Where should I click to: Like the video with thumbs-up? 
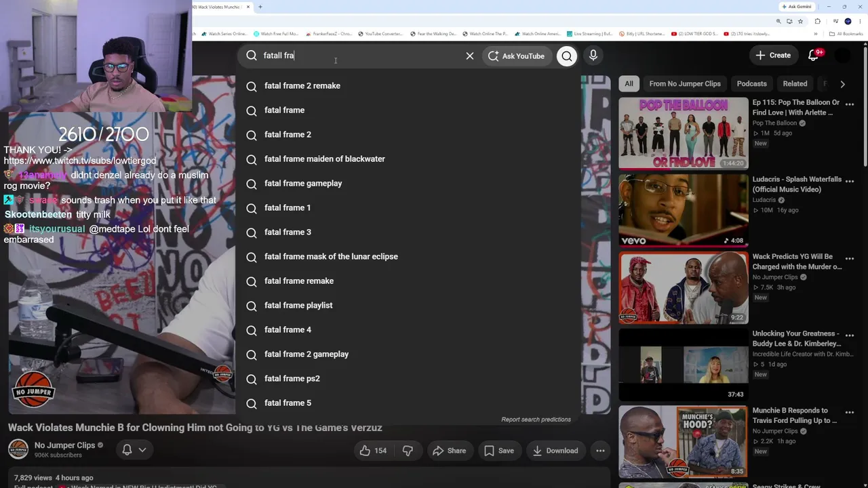tap(372, 451)
